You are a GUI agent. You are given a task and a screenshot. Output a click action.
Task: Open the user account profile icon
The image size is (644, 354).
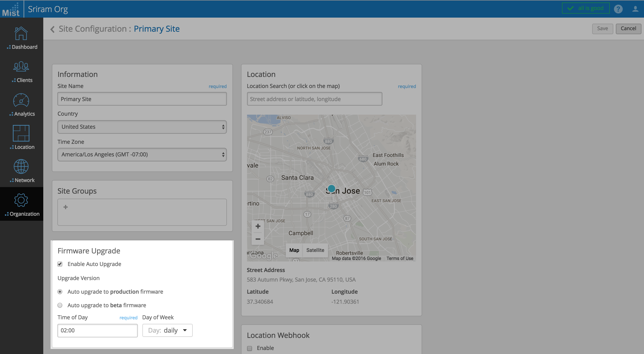pos(635,9)
